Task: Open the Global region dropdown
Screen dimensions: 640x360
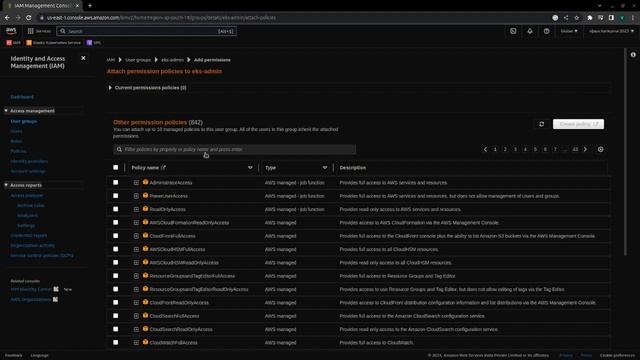Action: (569, 31)
